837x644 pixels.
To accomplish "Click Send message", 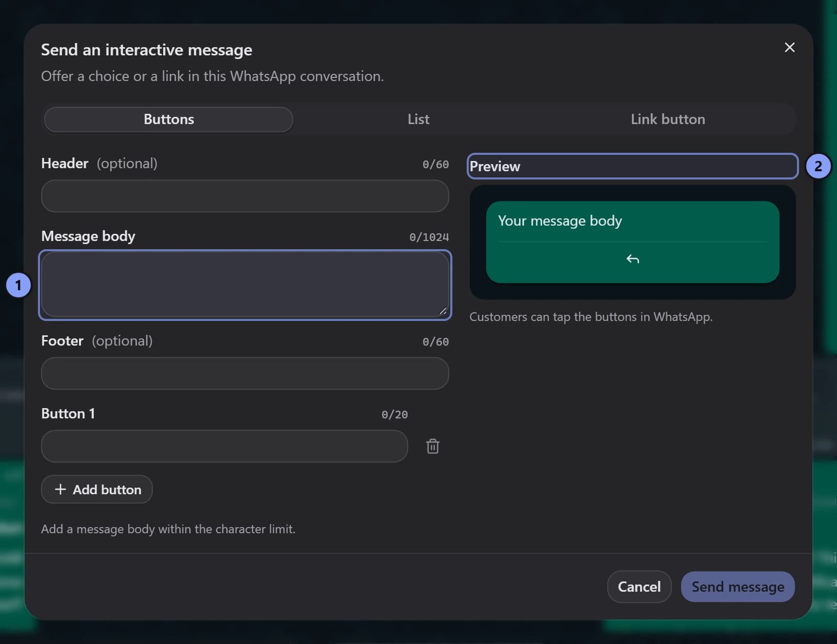I will 738,587.
